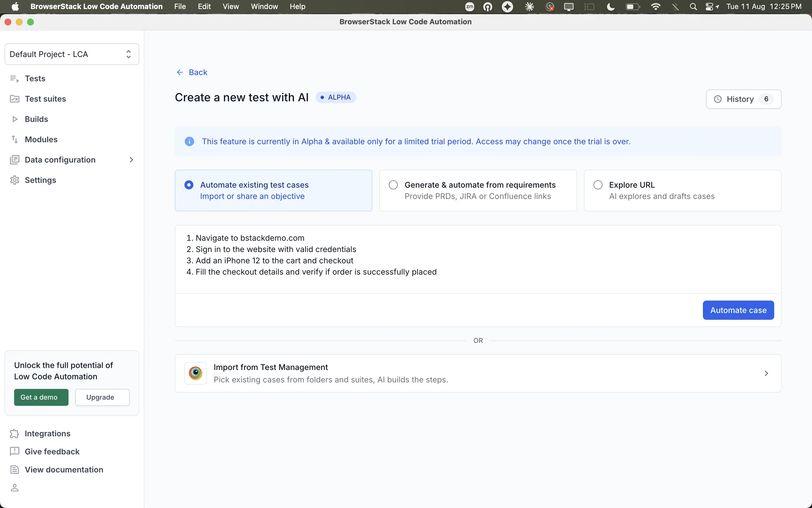Click "Navigate to bstackdemo.com" step text
This screenshot has width=812, height=508.
coord(250,238)
